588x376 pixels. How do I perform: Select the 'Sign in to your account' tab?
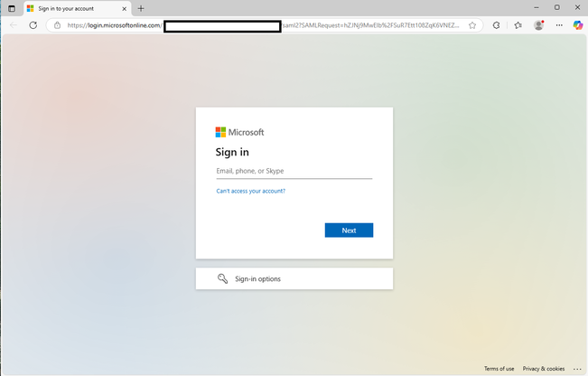pyautogui.click(x=78, y=8)
